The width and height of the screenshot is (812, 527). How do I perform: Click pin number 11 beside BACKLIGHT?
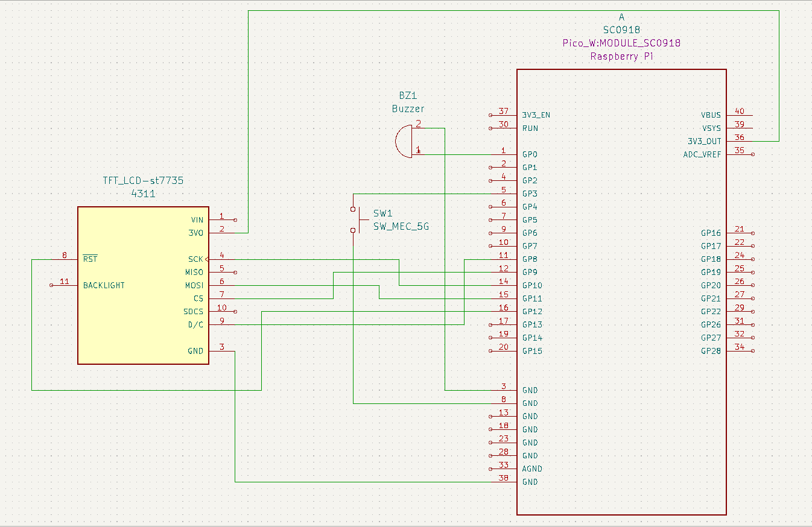65,281
